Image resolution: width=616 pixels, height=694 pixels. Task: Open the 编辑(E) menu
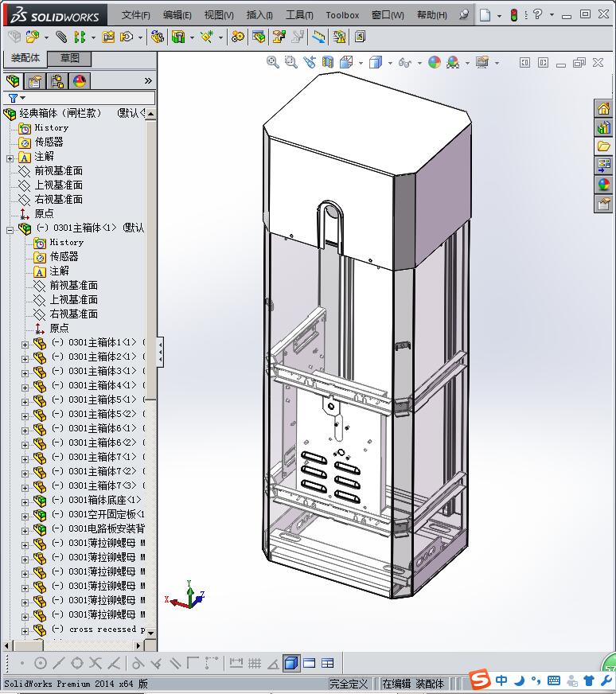[x=177, y=15]
